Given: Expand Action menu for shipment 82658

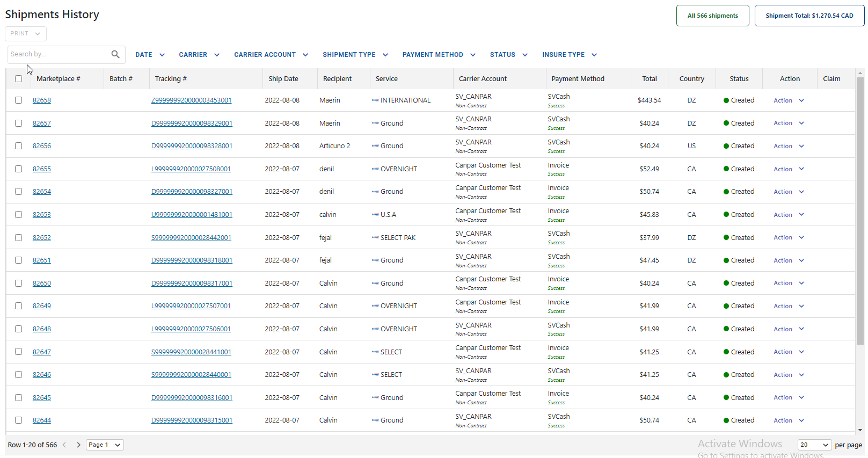Looking at the screenshot, I should click(x=789, y=100).
